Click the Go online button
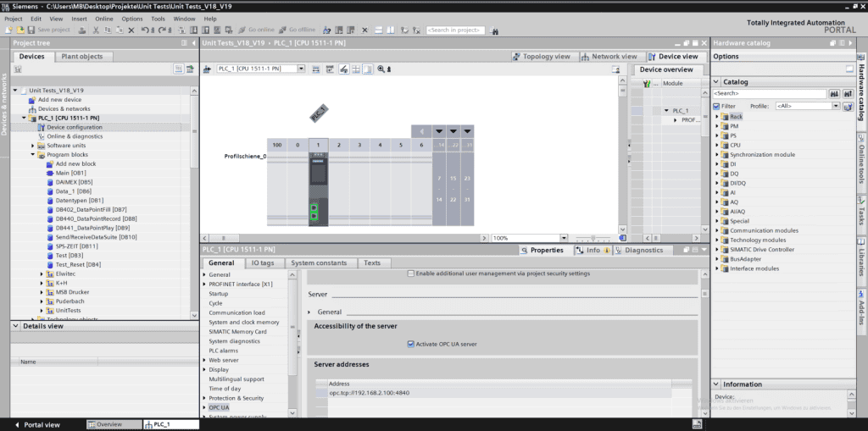868x431 pixels. [x=256, y=30]
